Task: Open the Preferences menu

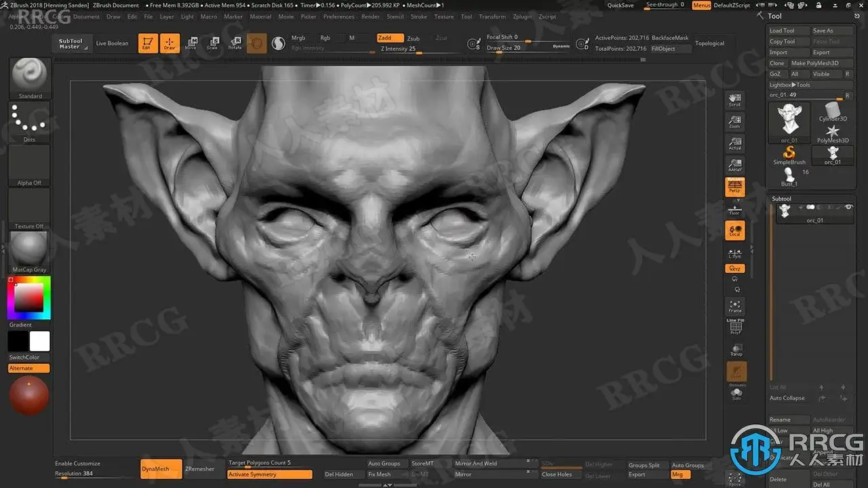Action: (x=338, y=16)
